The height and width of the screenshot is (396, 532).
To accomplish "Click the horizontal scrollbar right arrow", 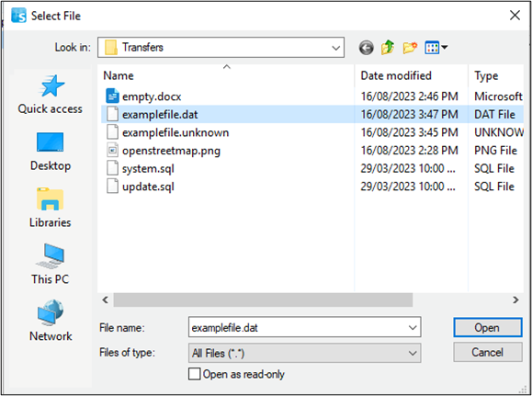I will 515,300.
